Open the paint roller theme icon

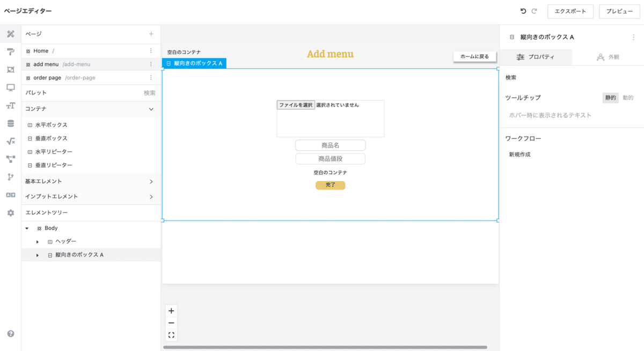point(10,52)
